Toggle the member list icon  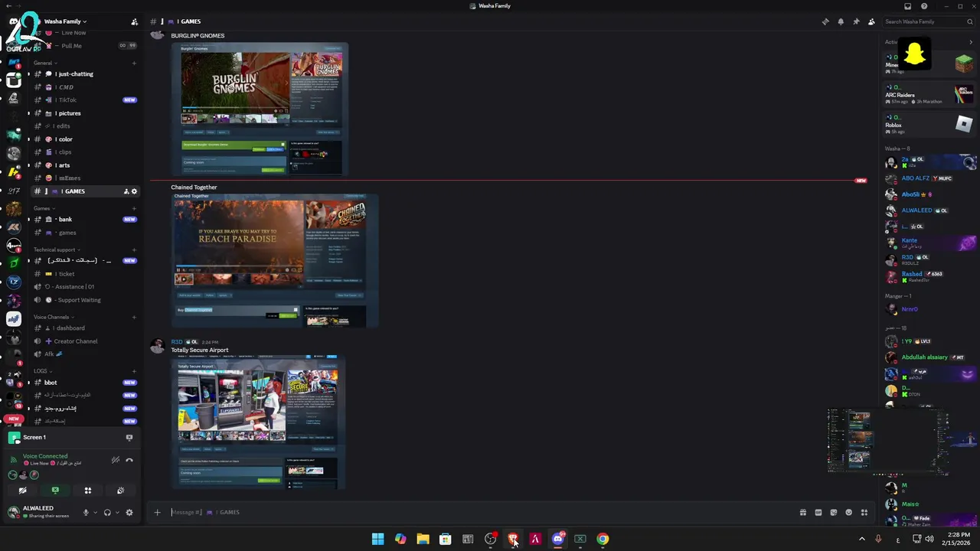(871, 21)
